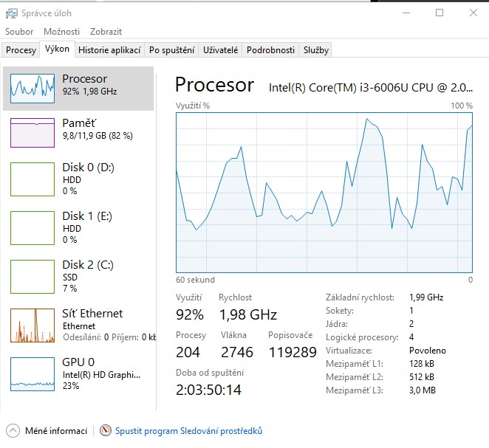Switch to the Procesy tab
Image resolution: width=489 pixels, height=448 pixels.
click(21, 50)
